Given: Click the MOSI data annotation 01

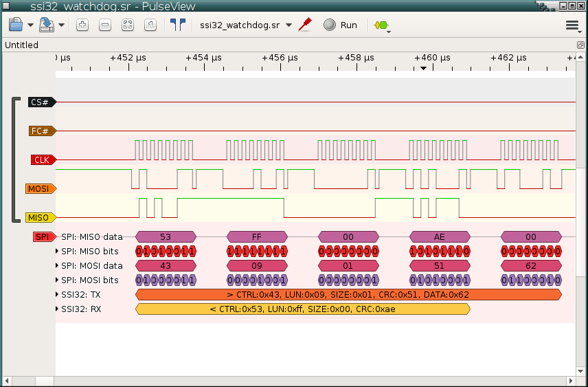Looking at the screenshot, I should 348,266.
